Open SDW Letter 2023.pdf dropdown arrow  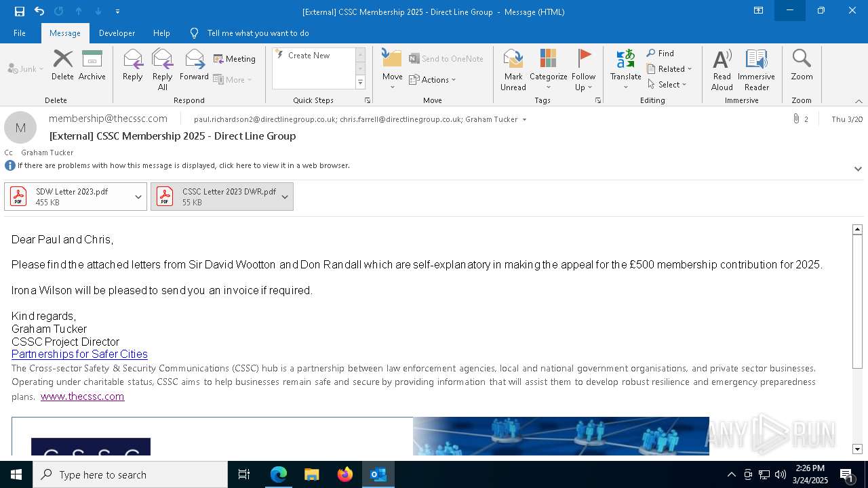[138, 197]
